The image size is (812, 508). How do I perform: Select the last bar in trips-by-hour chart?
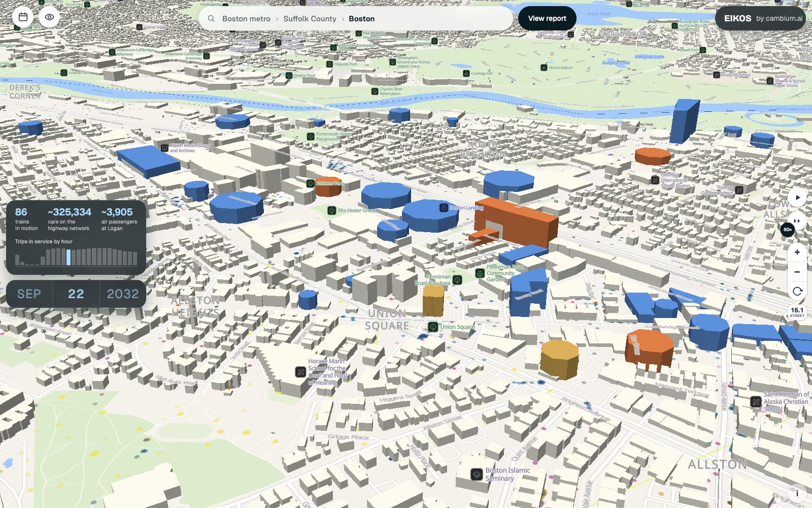pyautogui.click(x=135, y=259)
